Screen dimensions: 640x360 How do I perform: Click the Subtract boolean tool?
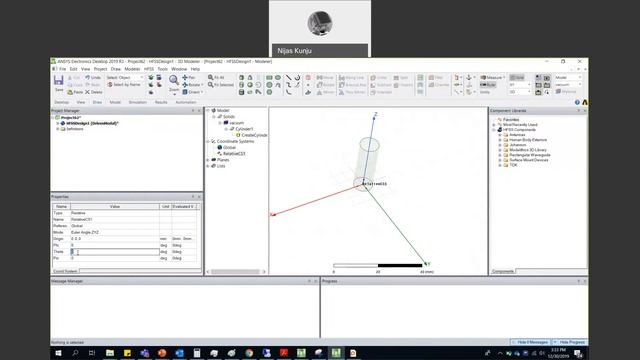(380, 85)
